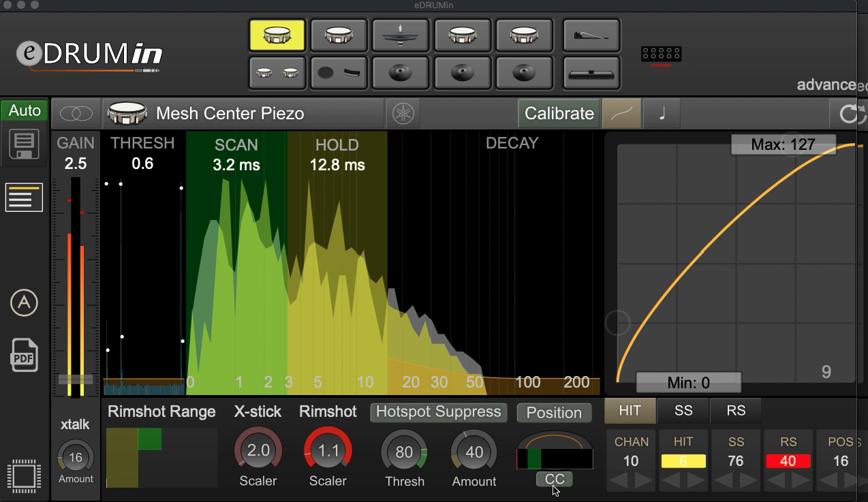Select the dual small drums input
The width and height of the screenshot is (868, 502).
coord(277,72)
